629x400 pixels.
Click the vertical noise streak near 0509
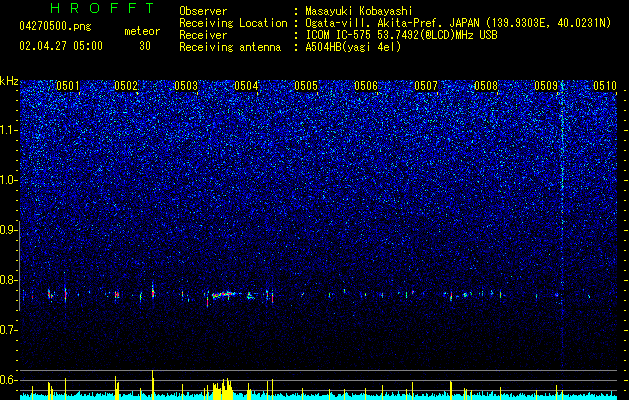click(562, 225)
